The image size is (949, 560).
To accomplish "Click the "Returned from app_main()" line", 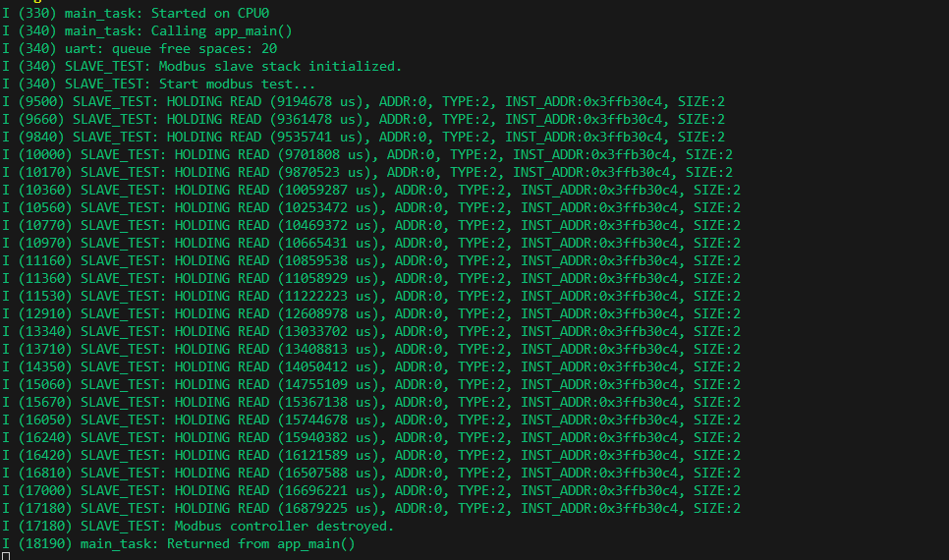I will coord(260,543).
